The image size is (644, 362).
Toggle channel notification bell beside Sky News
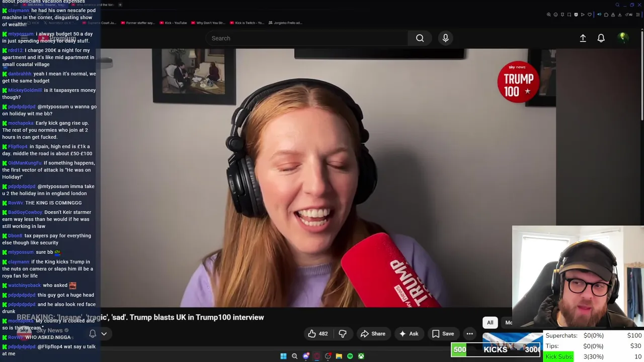point(93,334)
